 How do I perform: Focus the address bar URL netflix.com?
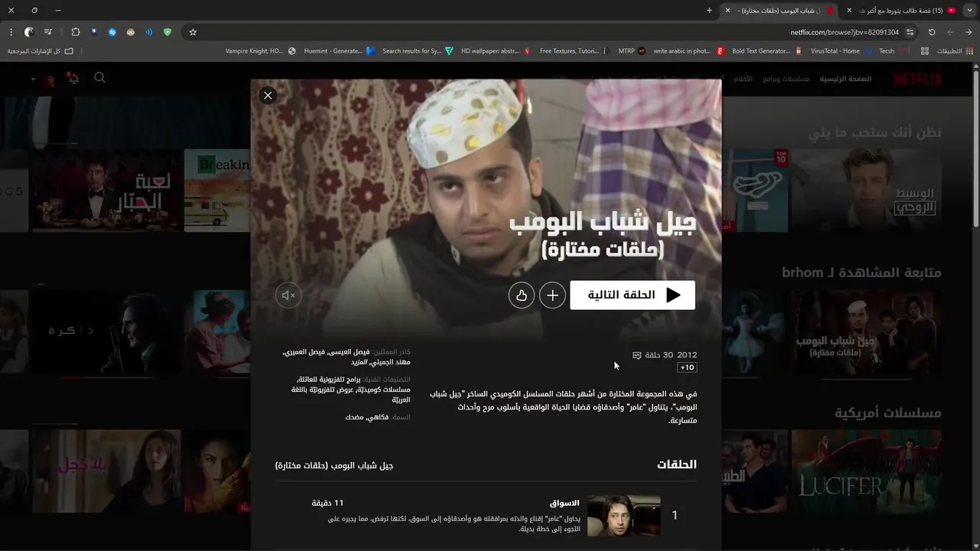844,32
